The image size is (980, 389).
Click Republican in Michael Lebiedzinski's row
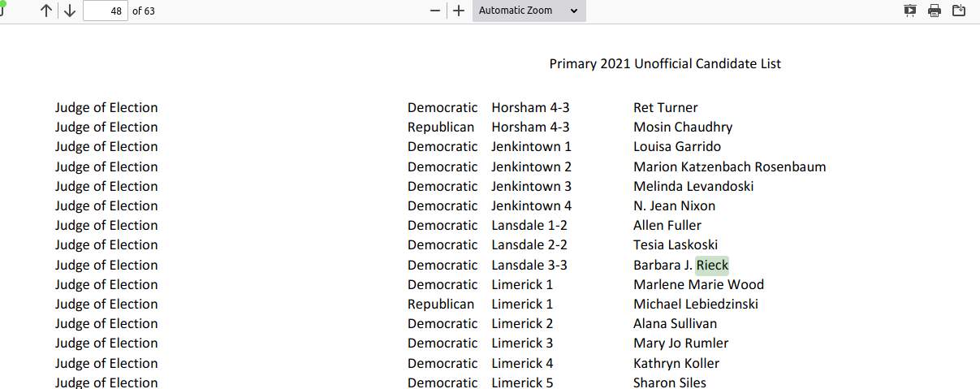[x=441, y=304]
